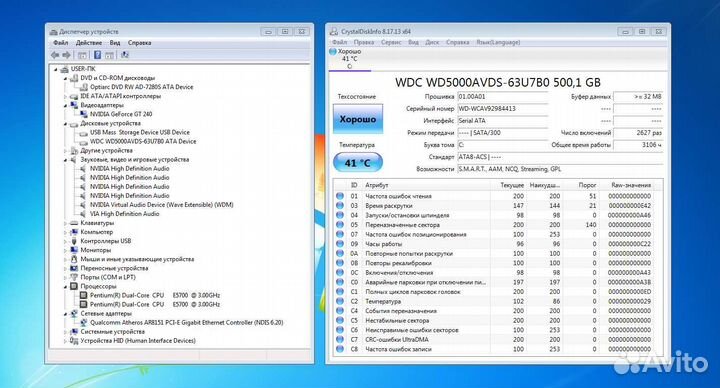
Task: Open the Диск menu in CrystalDiskInfo
Action: 432,42
